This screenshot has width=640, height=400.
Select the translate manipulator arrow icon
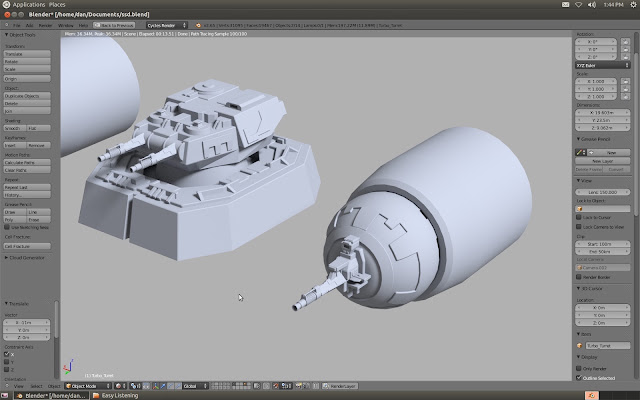point(163,386)
